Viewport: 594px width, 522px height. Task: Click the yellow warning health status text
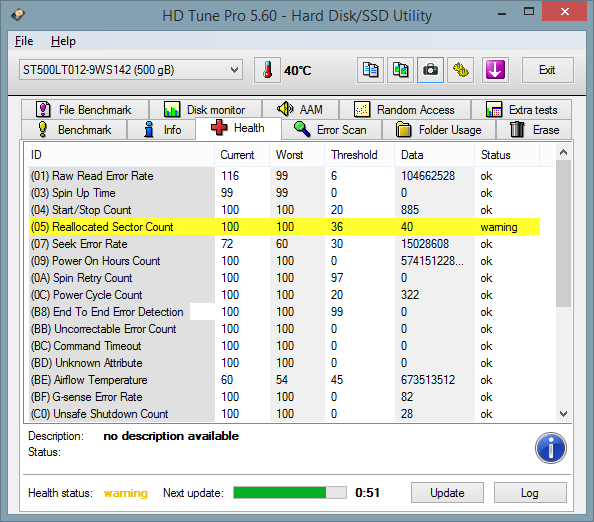coord(126,493)
